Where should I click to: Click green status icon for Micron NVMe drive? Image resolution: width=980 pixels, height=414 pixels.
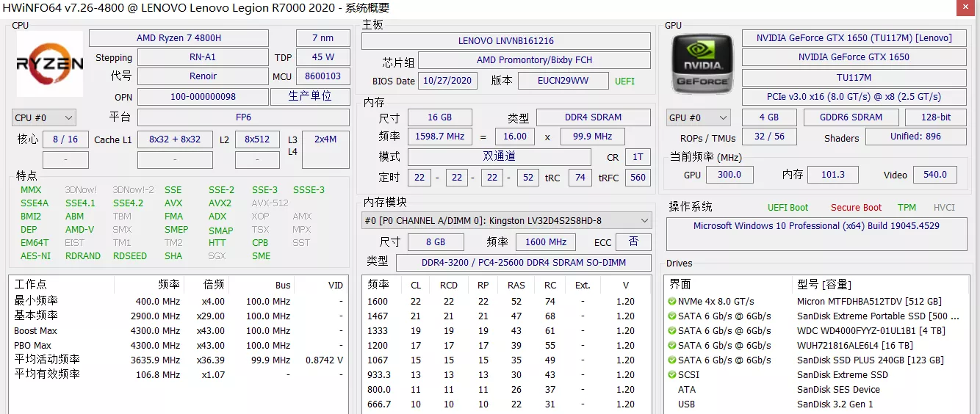672,302
